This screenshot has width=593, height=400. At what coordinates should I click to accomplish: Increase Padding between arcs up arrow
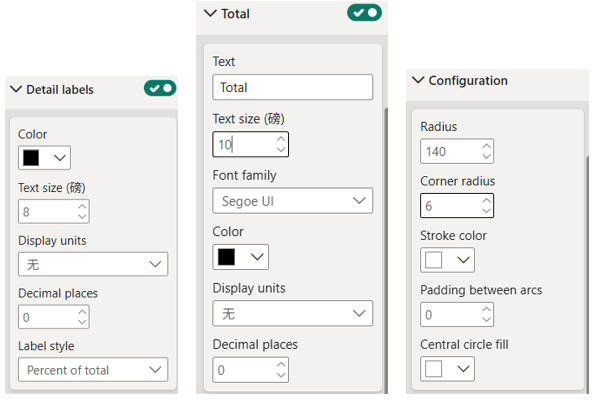486,309
